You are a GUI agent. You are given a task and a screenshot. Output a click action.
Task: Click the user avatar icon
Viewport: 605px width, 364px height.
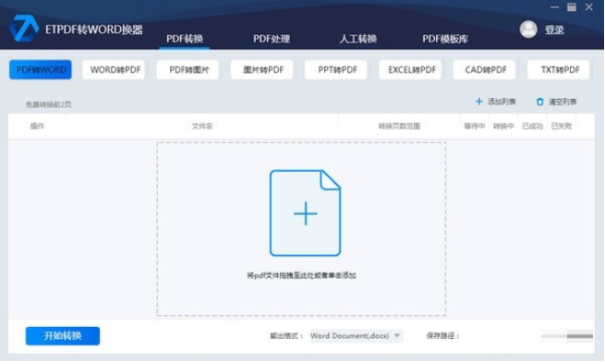(x=528, y=30)
